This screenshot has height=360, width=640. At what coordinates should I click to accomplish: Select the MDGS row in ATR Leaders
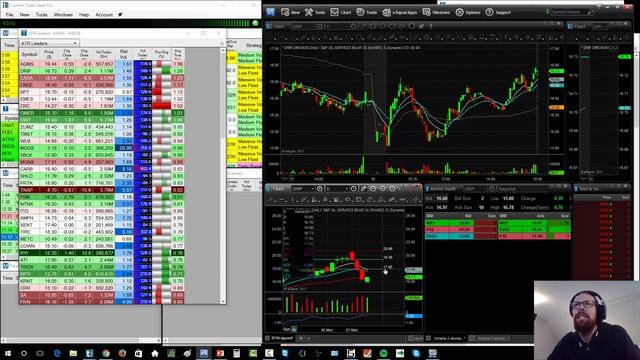click(102, 148)
